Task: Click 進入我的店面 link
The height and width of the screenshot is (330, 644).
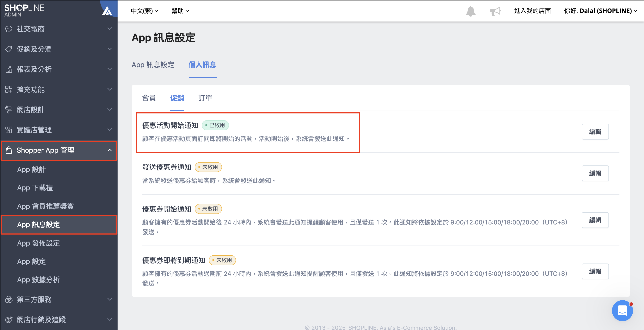Action: pyautogui.click(x=532, y=11)
